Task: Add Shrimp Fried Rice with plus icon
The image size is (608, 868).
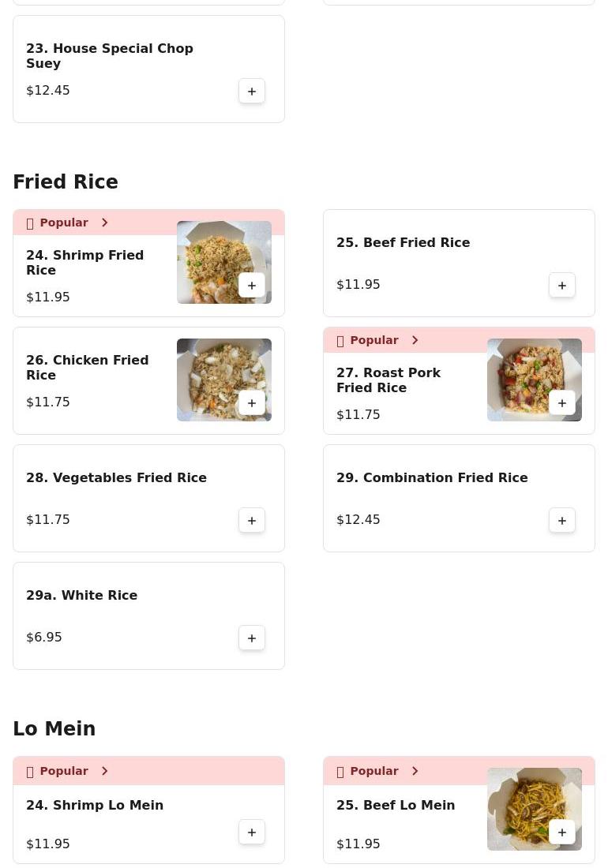Action: [251, 285]
